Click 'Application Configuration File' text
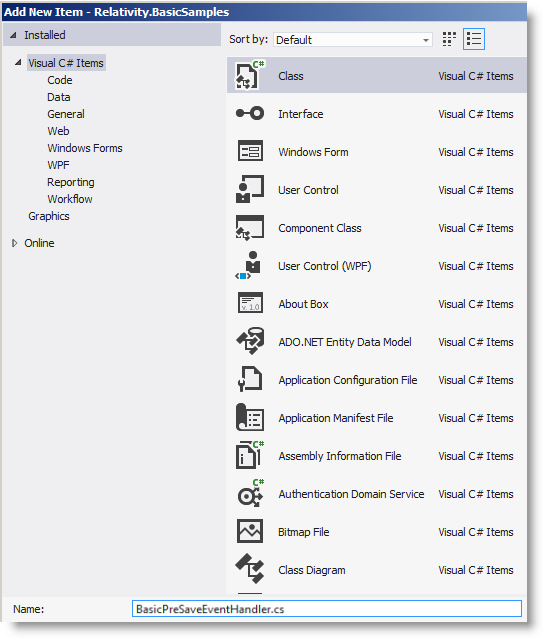 [x=348, y=380]
